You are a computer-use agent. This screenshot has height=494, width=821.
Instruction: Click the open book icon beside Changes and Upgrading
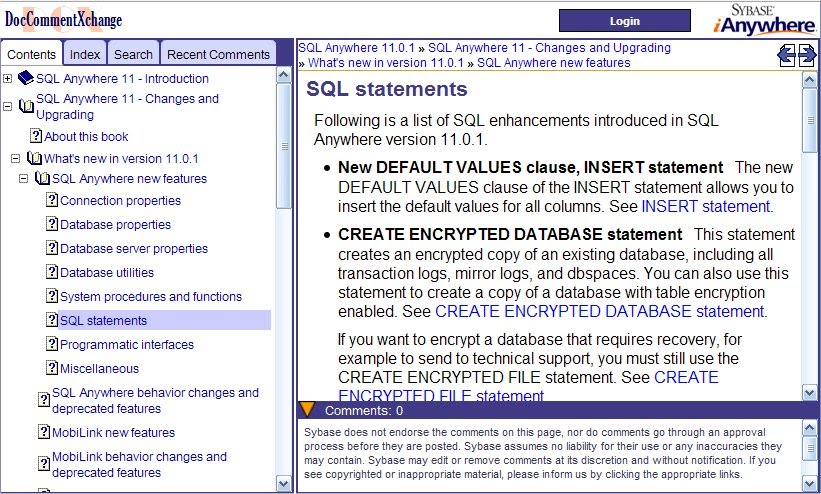[x=26, y=106]
